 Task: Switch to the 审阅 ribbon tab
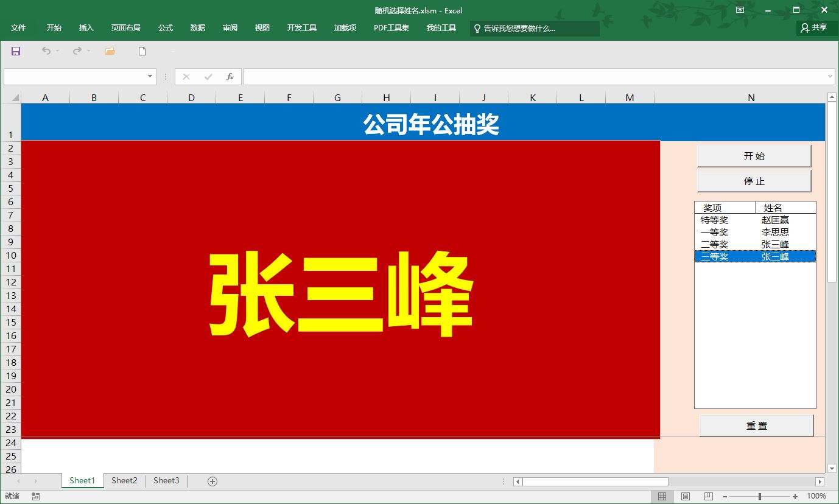tap(230, 28)
